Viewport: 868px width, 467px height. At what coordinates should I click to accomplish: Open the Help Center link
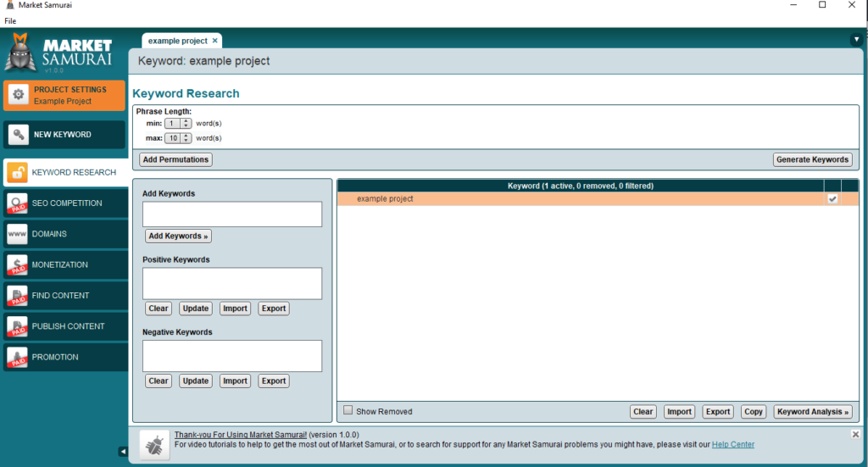pyautogui.click(x=733, y=444)
